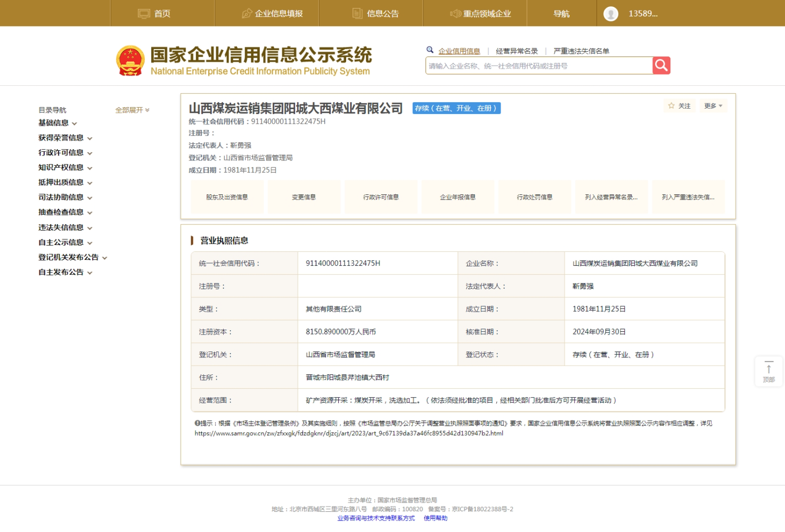Open 导航 in the top navigation

pos(562,13)
